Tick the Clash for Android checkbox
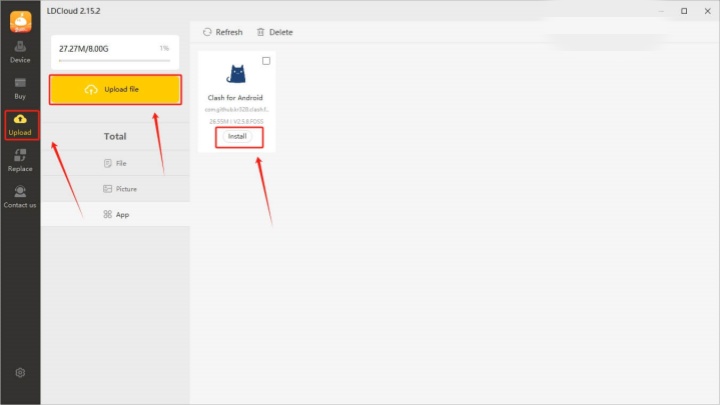This screenshot has width=720, height=405. pyautogui.click(x=266, y=61)
